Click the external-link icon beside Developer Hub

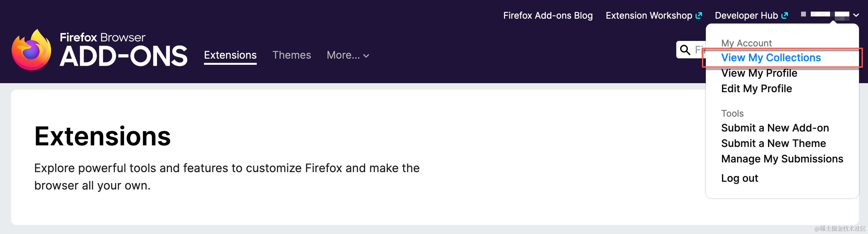(785, 15)
